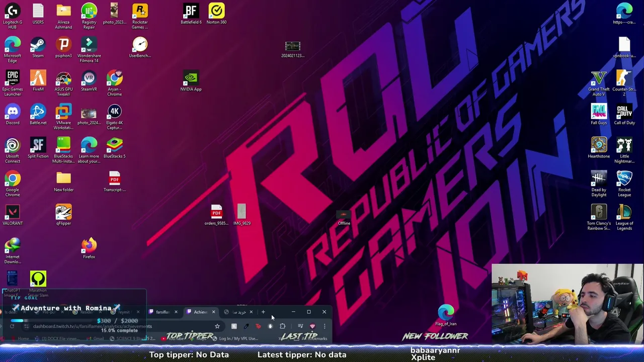Open the USERS text file icon
This screenshot has width=644, height=362.
[x=38, y=14]
